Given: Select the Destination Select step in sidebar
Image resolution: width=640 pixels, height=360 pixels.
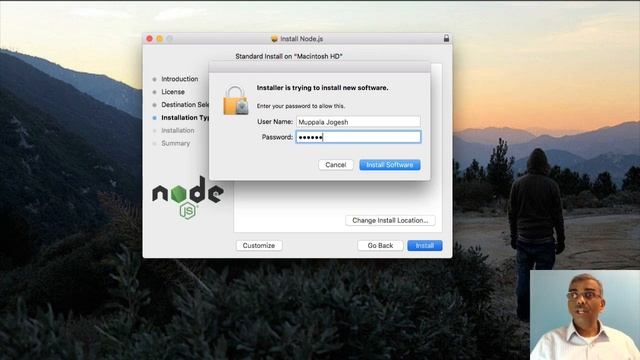Looking at the screenshot, I should coord(184,105).
